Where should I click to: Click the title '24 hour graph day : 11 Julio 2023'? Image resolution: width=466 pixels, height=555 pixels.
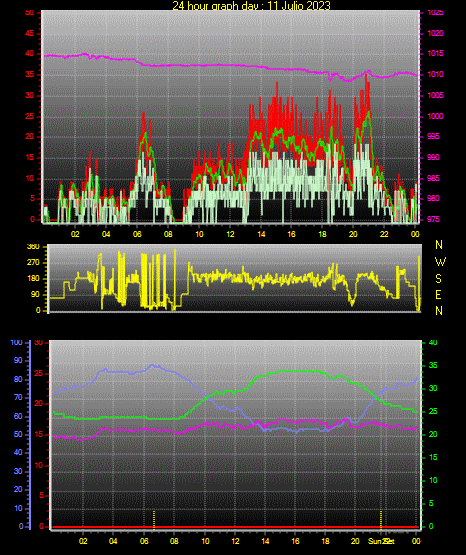coord(251,6)
